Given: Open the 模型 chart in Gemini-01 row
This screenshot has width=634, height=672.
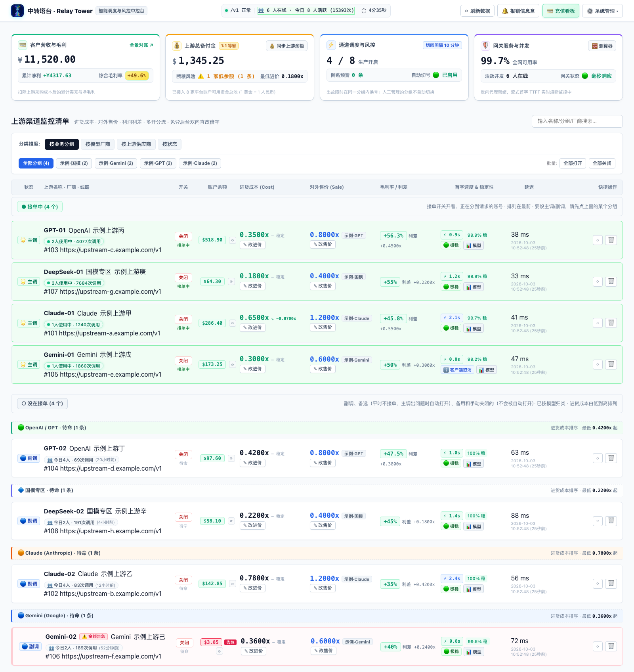Looking at the screenshot, I should tap(487, 370).
